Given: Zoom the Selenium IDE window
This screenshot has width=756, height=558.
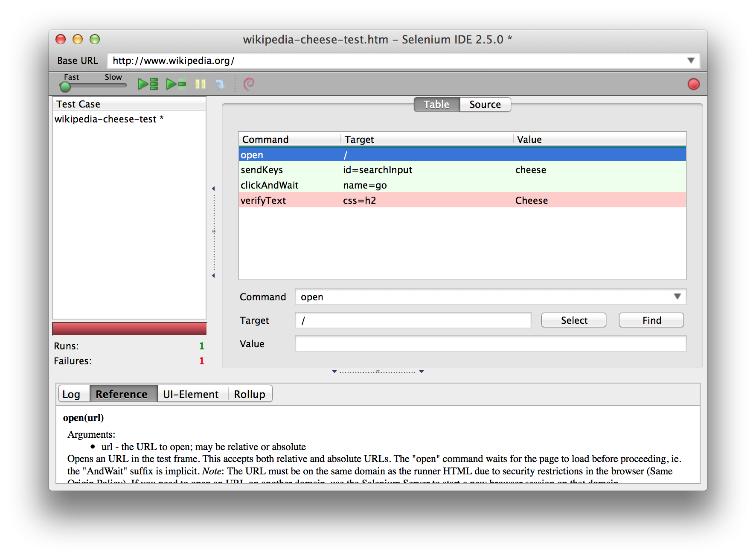Looking at the screenshot, I should 95,39.
